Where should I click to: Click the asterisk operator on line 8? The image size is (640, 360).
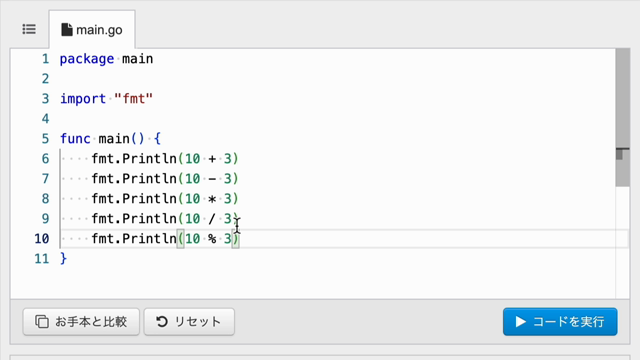pyautogui.click(x=212, y=199)
